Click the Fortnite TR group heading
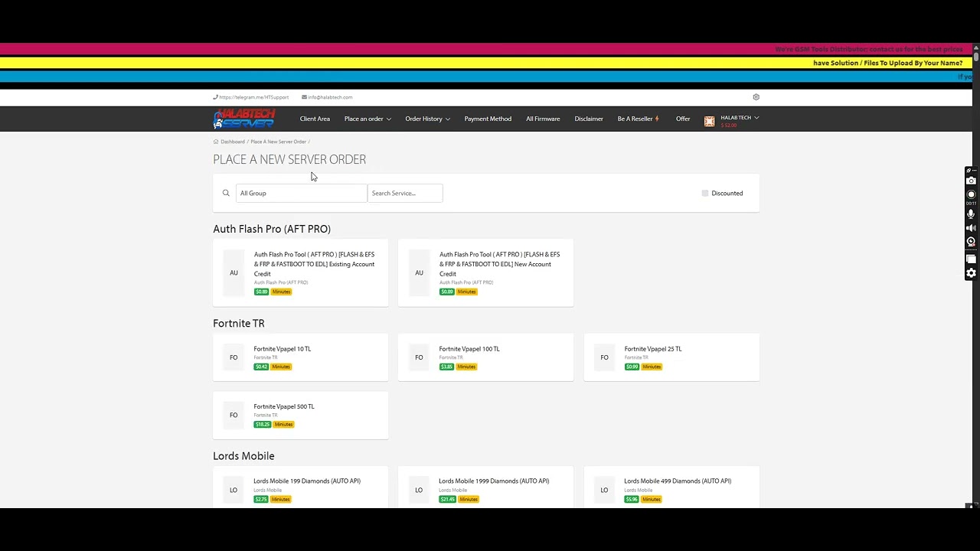Screen dimensions: 980x551 [239, 324]
